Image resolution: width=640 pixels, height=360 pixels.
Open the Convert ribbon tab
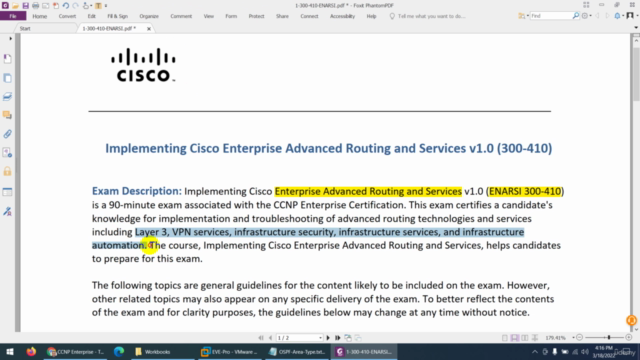[67, 16]
